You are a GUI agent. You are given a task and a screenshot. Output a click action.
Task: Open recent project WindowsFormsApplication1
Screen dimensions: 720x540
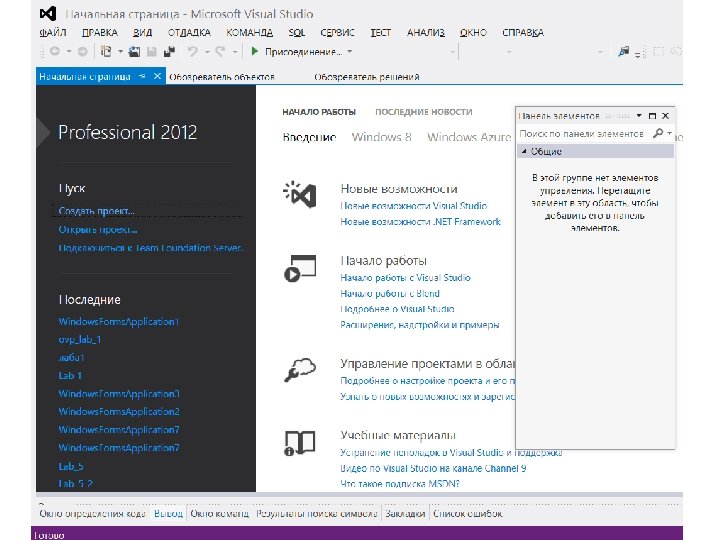tap(118, 321)
